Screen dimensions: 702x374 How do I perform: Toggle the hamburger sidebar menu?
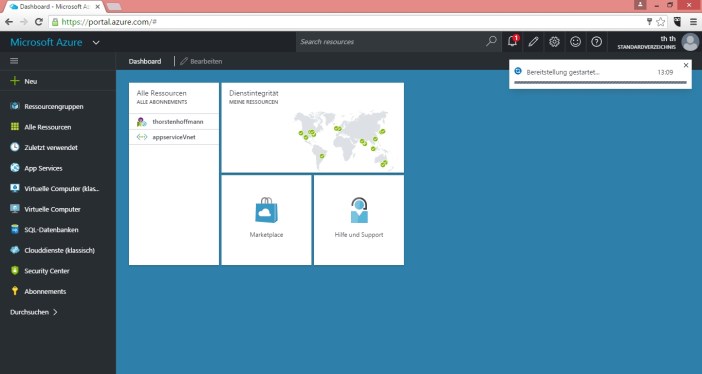tap(14, 61)
